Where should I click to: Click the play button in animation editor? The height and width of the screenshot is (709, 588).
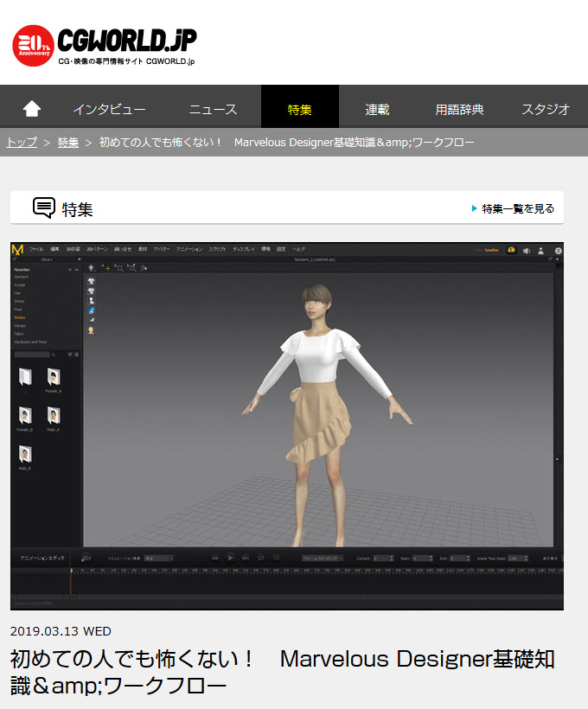click(230, 558)
